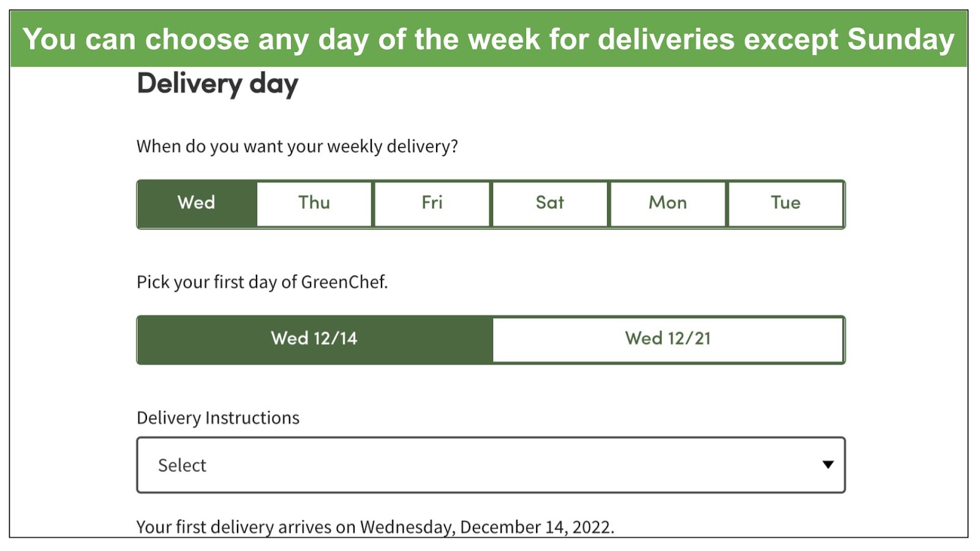Switch weekly delivery to Mon
The height and width of the screenshot is (551, 980).
coord(668,204)
